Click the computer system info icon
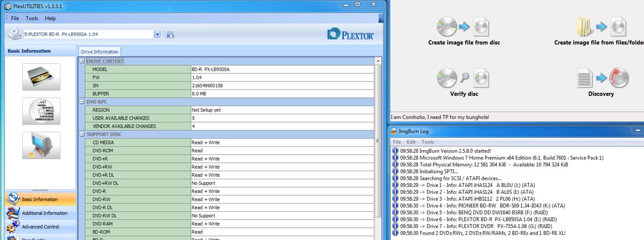 click(x=41, y=146)
